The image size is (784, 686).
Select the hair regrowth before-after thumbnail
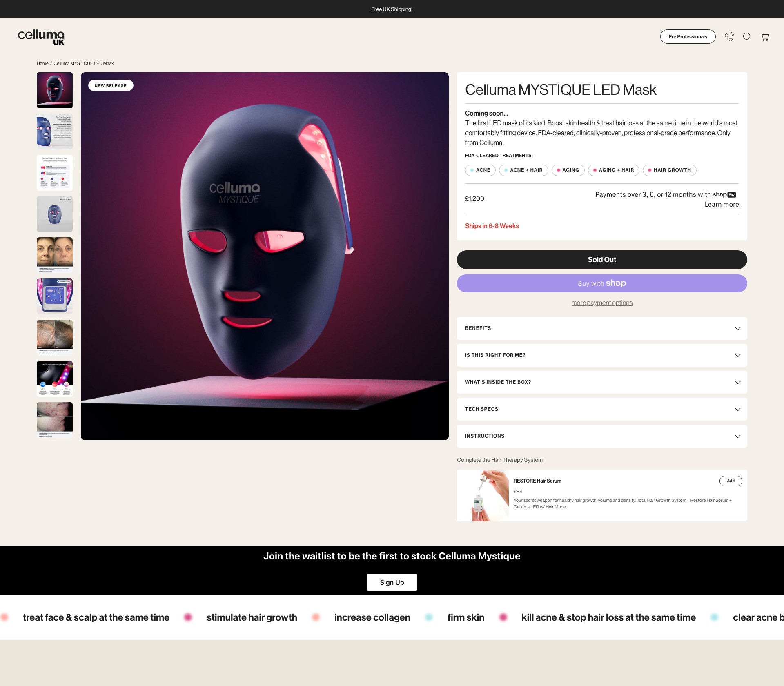tap(55, 338)
